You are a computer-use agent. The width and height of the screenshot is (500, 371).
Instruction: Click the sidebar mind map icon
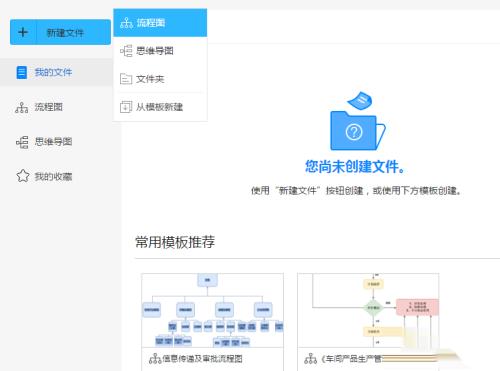(x=22, y=142)
